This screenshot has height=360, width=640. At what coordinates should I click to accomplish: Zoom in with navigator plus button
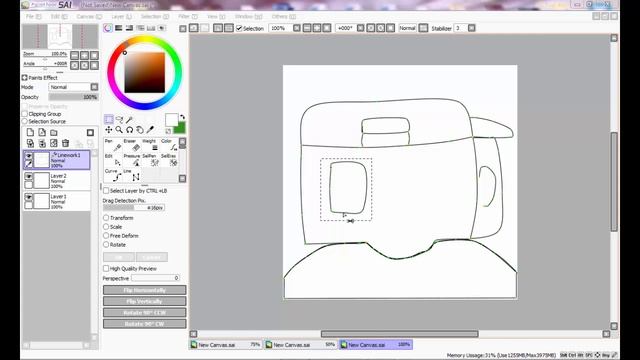(x=84, y=55)
